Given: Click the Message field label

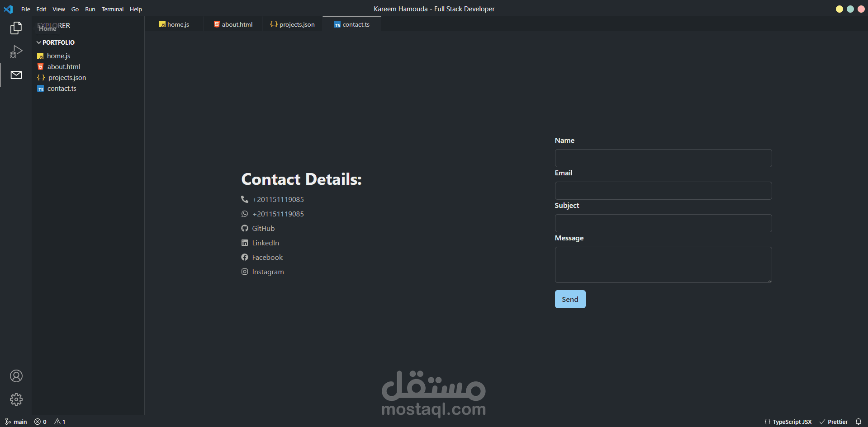Looking at the screenshot, I should [x=569, y=238].
